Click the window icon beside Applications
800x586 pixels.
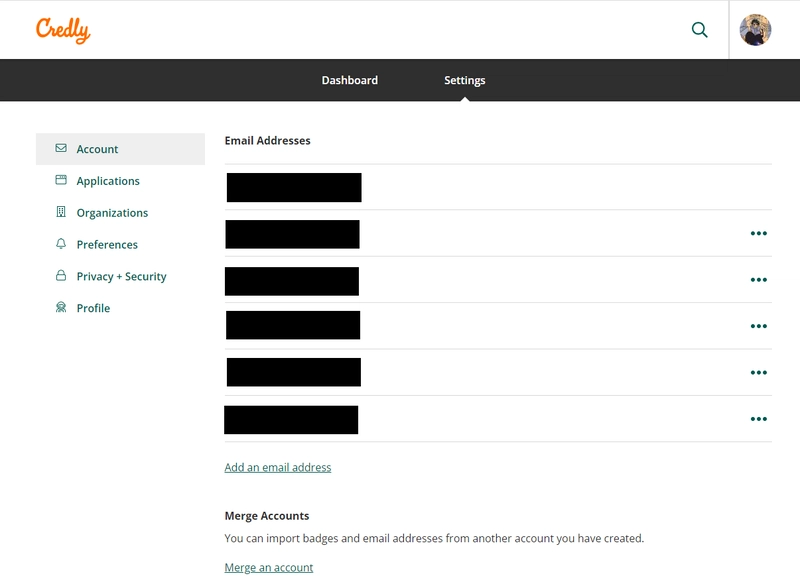[x=61, y=181]
